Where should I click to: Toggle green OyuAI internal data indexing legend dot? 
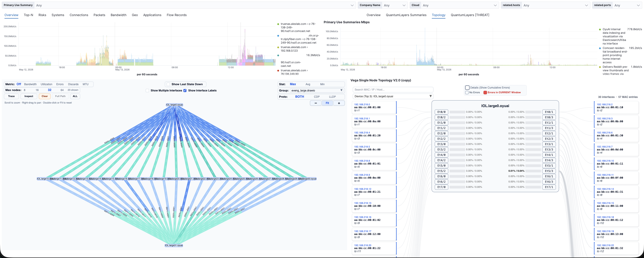600,30
